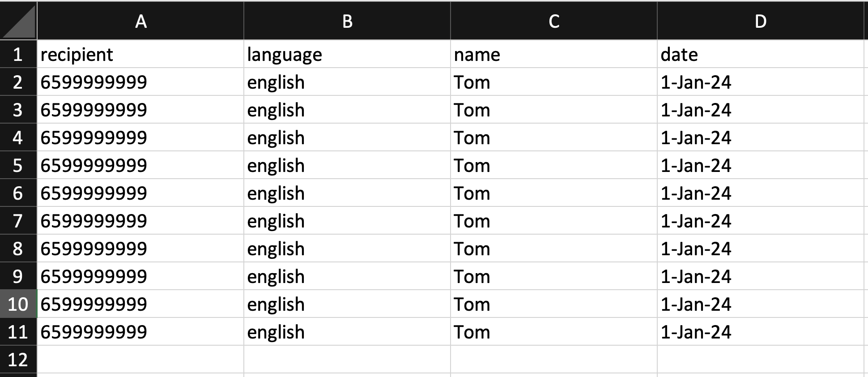The height and width of the screenshot is (377, 868).
Task: Click the 'language' header cell
Action: [x=347, y=55]
